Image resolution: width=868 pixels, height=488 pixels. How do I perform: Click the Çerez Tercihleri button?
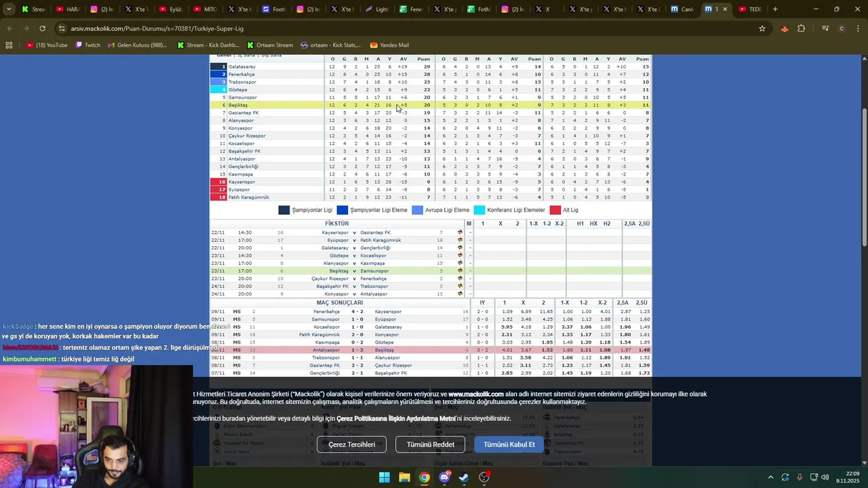[x=352, y=445]
